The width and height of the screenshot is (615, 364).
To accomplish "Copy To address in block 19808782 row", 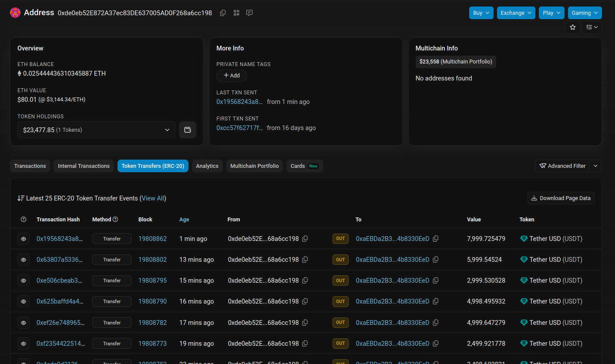I will click(x=436, y=323).
